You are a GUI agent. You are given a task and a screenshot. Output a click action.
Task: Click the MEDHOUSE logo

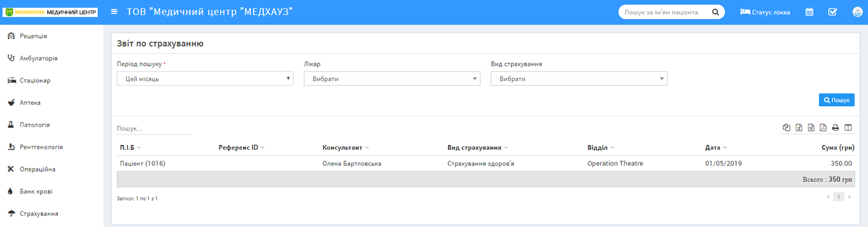pyautogui.click(x=51, y=12)
